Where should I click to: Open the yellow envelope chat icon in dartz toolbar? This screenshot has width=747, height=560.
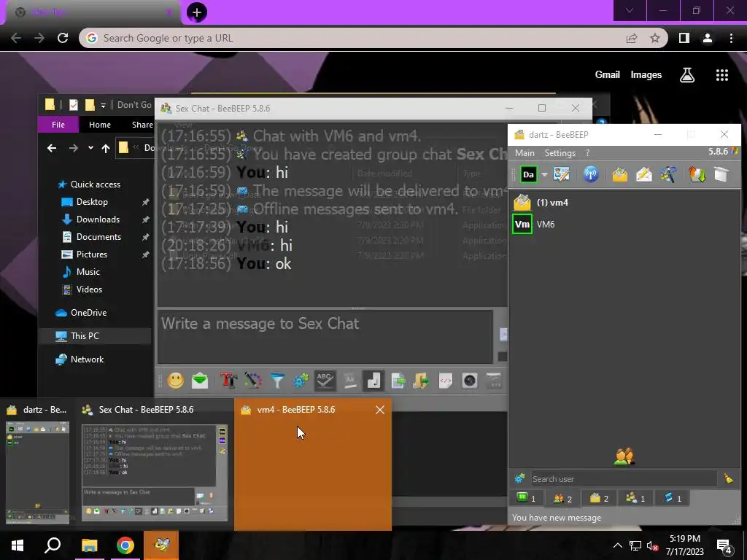[x=620, y=174]
